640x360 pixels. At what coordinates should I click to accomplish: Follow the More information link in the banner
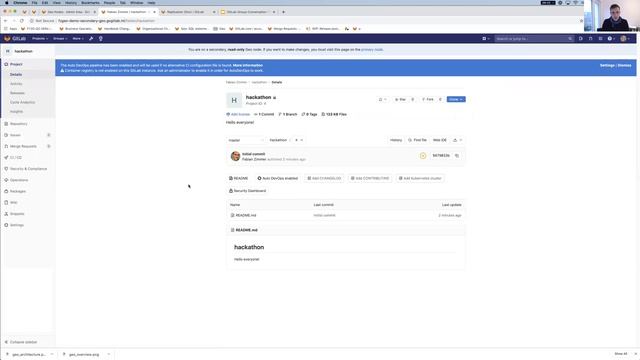(x=248, y=65)
